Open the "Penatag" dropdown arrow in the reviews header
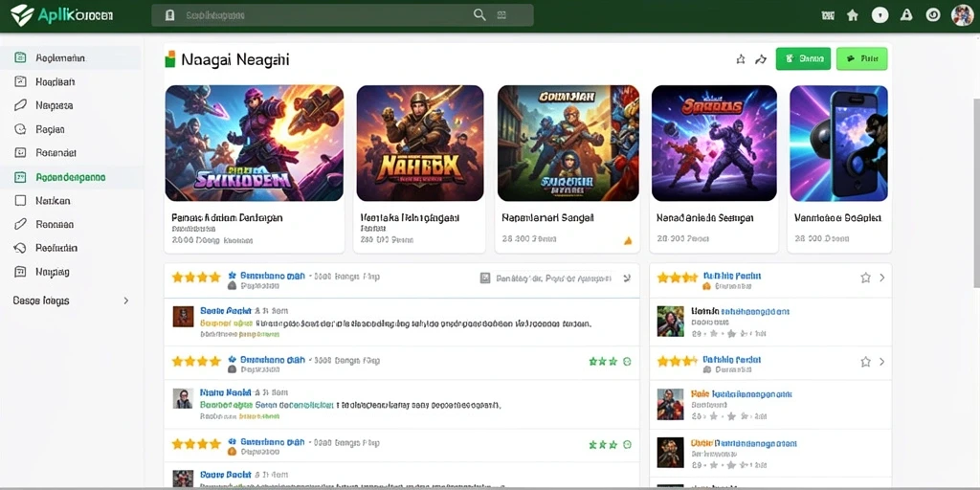The height and width of the screenshot is (490, 980). (x=627, y=278)
